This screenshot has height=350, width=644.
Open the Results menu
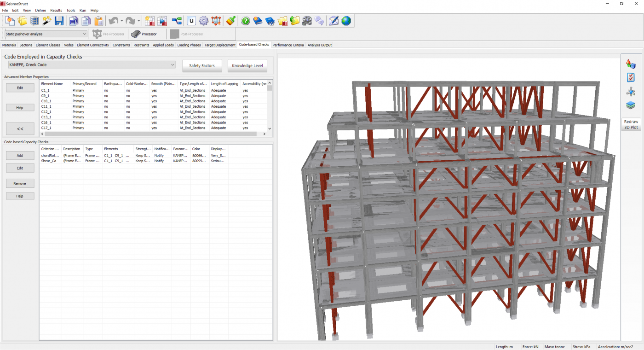tap(56, 10)
